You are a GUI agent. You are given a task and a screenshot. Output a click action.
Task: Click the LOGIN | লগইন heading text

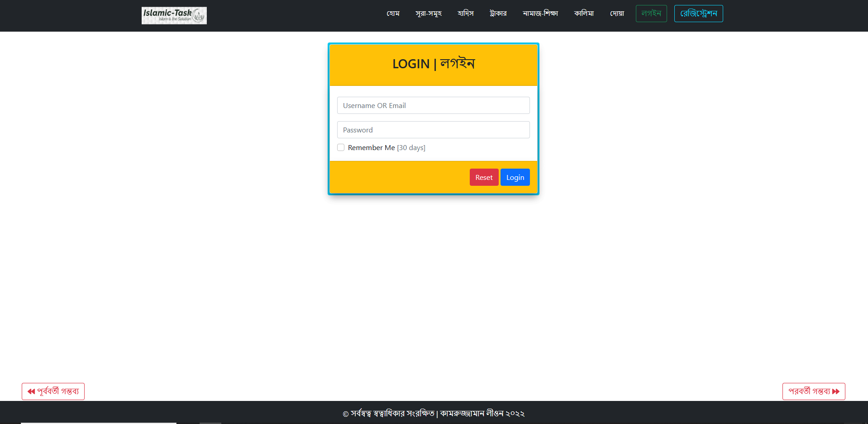coord(434,64)
